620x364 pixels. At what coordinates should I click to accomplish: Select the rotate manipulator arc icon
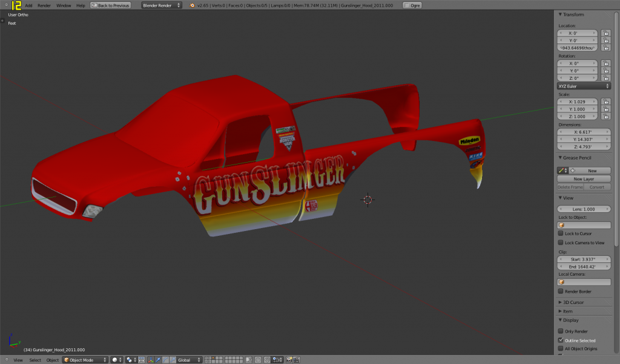click(x=165, y=360)
